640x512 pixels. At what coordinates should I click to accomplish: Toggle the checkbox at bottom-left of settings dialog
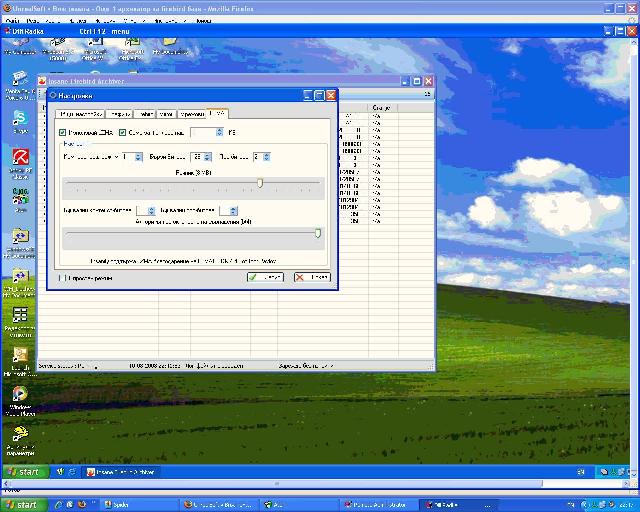coord(61,277)
